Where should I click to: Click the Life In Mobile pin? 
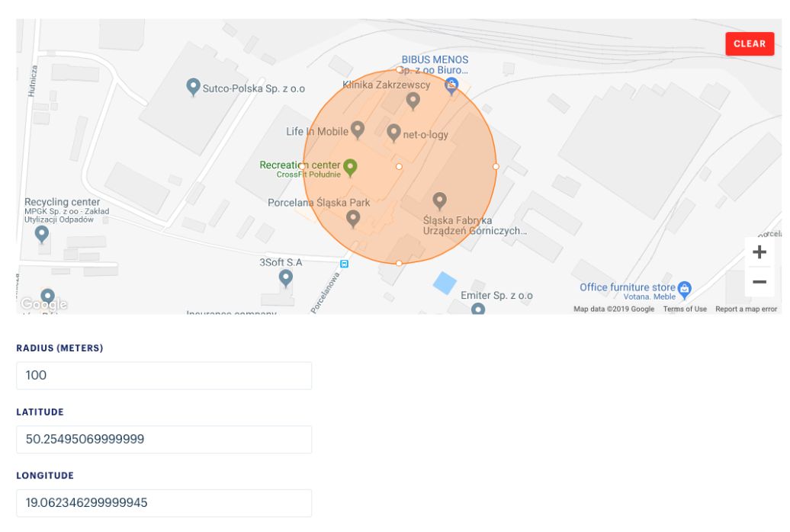358,130
